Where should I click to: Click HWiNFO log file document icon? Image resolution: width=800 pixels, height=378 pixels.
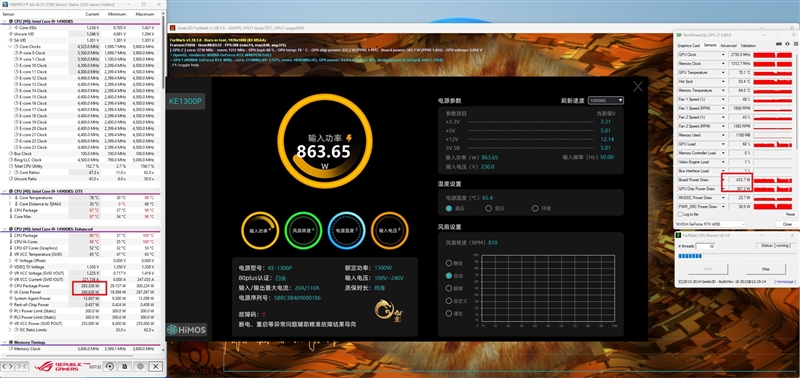124,366
